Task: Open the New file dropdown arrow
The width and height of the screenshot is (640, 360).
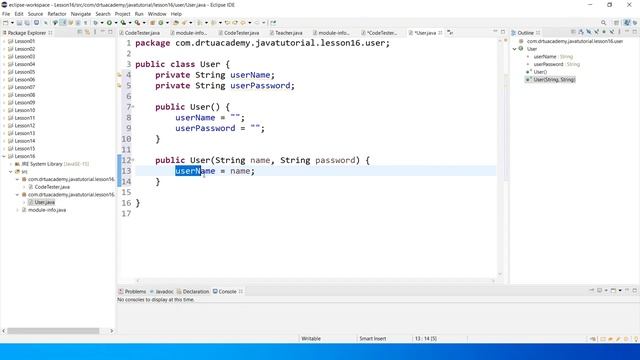Action: pyautogui.click(x=12, y=23)
